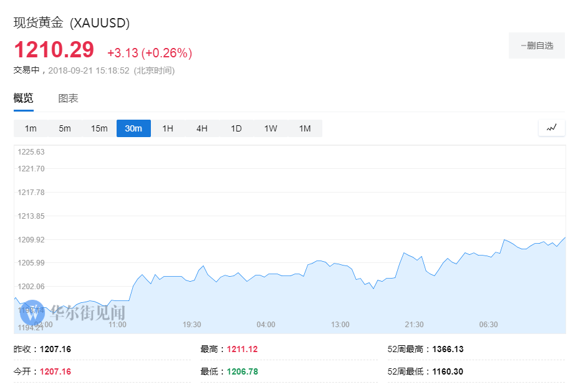Select the 1D interval
The width and height of the screenshot is (573, 392).
click(x=236, y=128)
